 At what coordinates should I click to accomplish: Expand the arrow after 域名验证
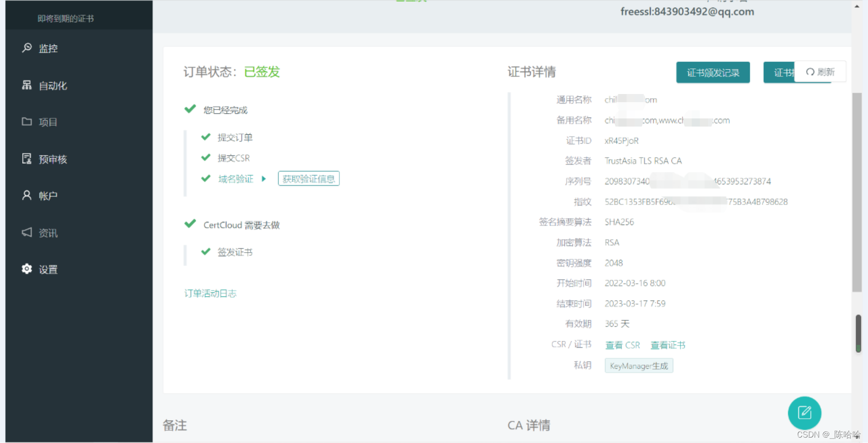[x=264, y=179]
